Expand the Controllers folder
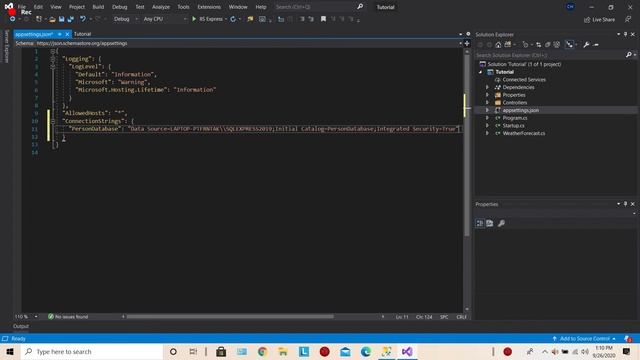 point(487,102)
